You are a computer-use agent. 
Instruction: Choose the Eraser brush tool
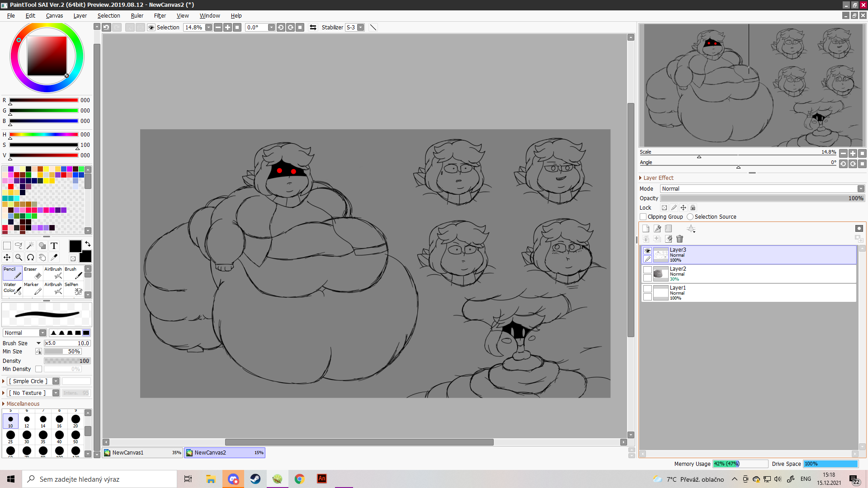pyautogui.click(x=33, y=273)
